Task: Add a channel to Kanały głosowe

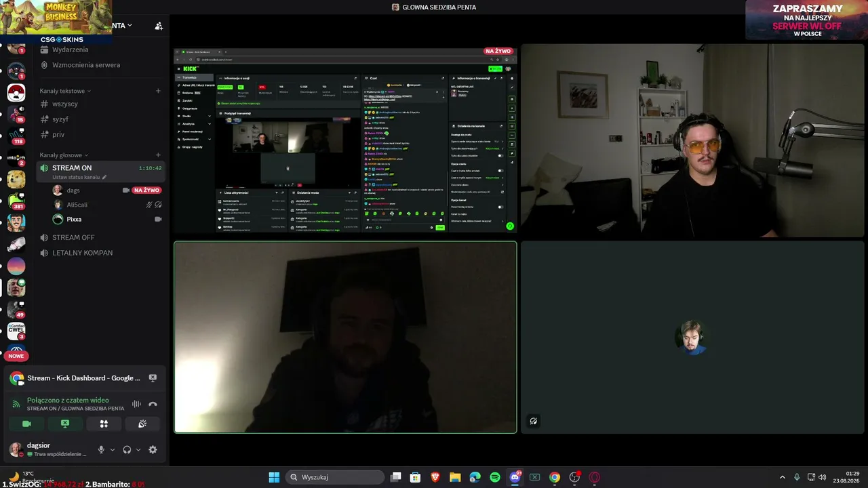Action: pyautogui.click(x=158, y=155)
